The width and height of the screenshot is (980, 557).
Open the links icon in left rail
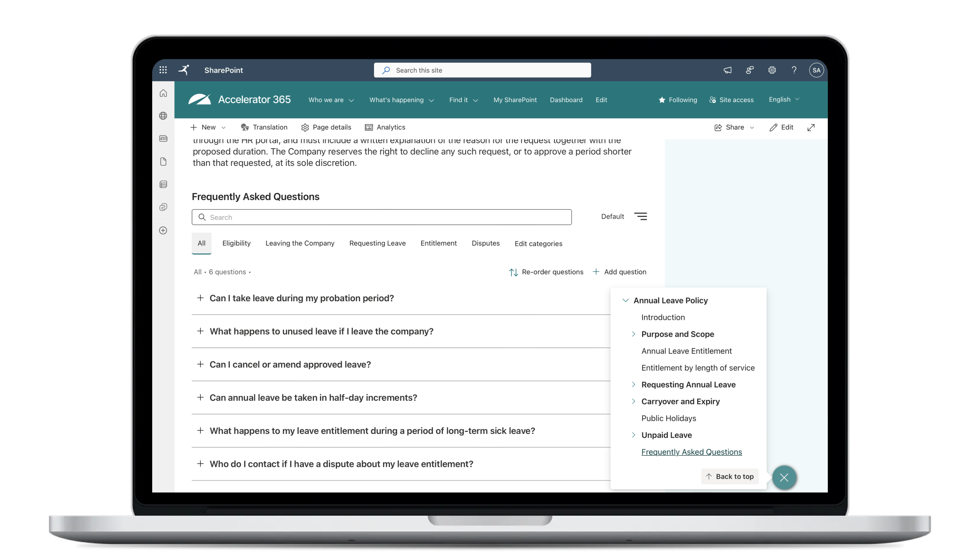tap(163, 207)
